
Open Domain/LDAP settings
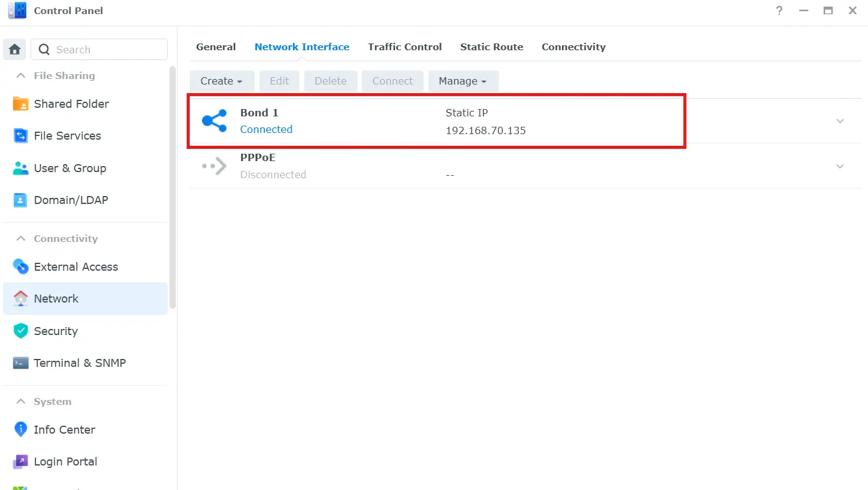70,200
